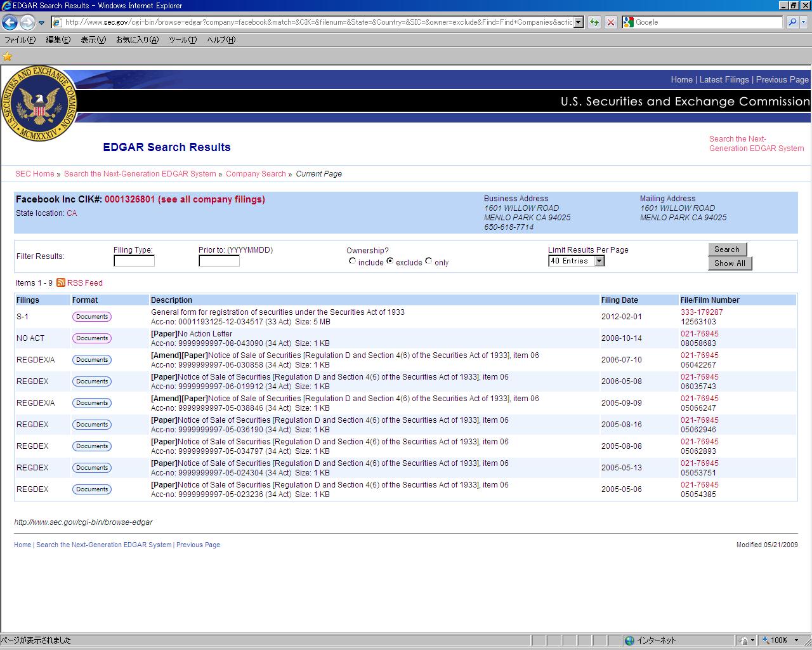Open the file number 333-179287 link
Image resolution: width=812 pixels, height=650 pixels.
[702, 312]
